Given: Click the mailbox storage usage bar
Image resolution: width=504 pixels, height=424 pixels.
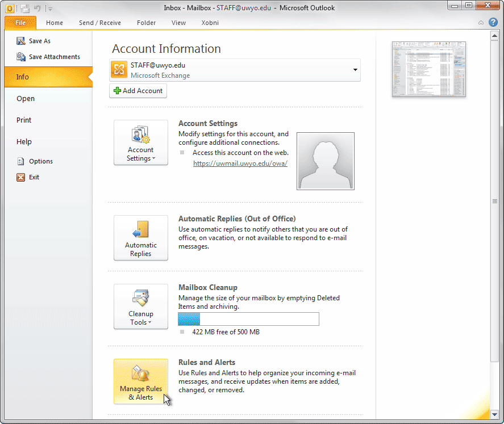Looking at the screenshot, I should tap(248, 319).
